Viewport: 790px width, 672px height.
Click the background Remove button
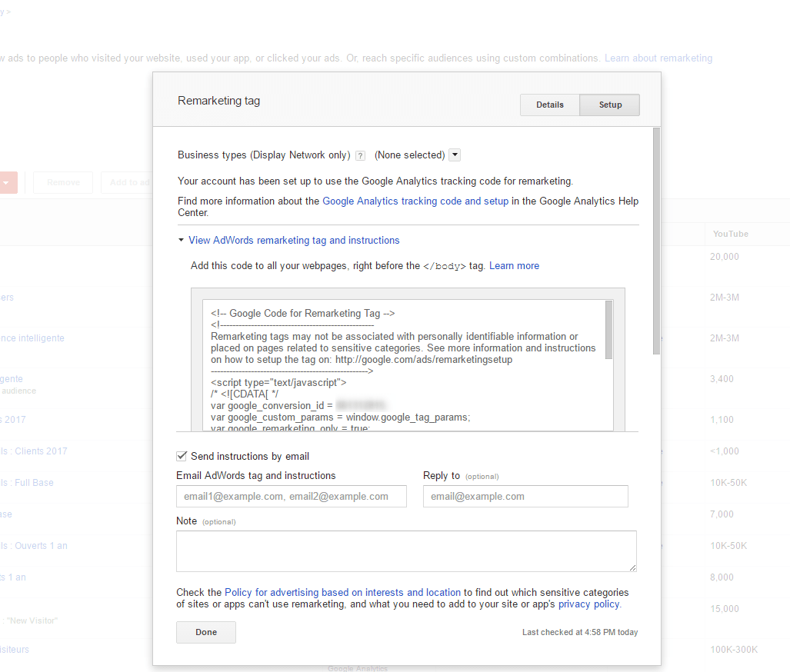click(64, 182)
